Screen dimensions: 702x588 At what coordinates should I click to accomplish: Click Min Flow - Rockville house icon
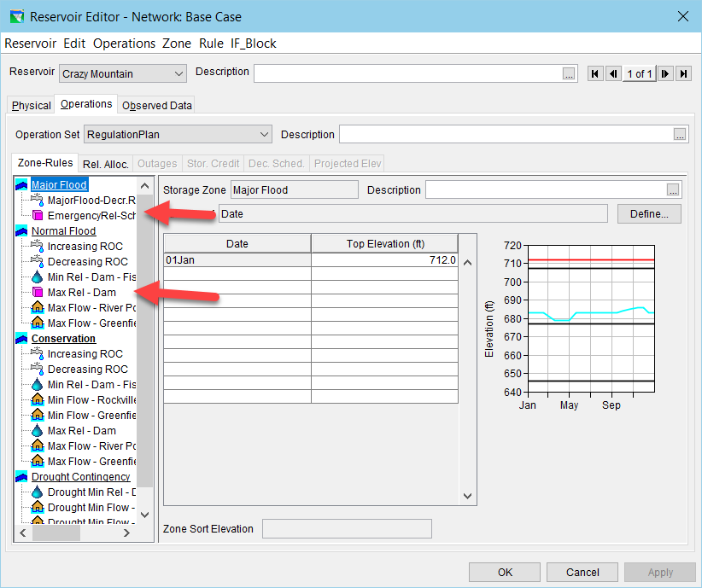tap(38, 399)
